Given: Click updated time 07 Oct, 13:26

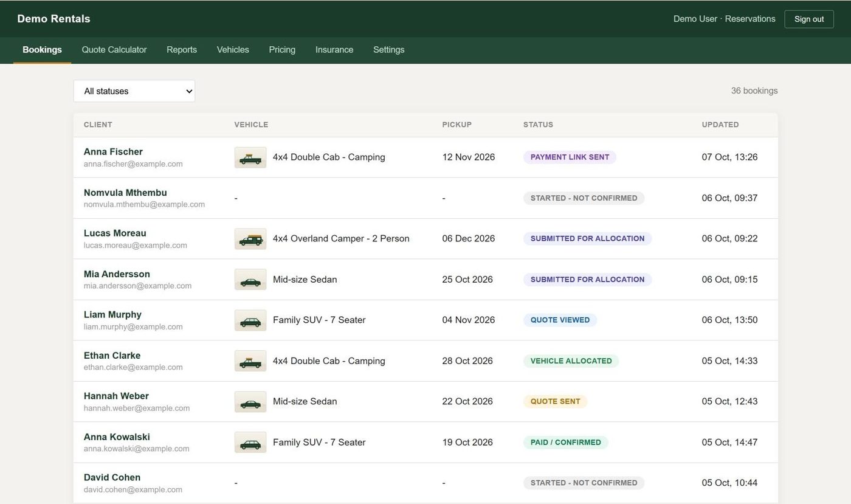Looking at the screenshot, I should click(729, 157).
